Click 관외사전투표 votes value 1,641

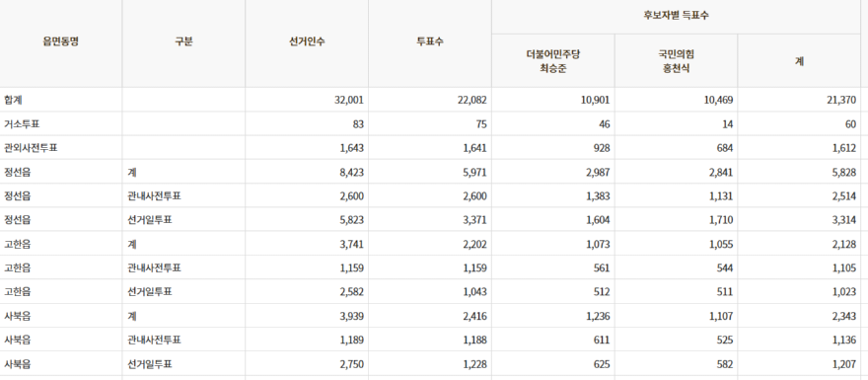pos(474,148)
